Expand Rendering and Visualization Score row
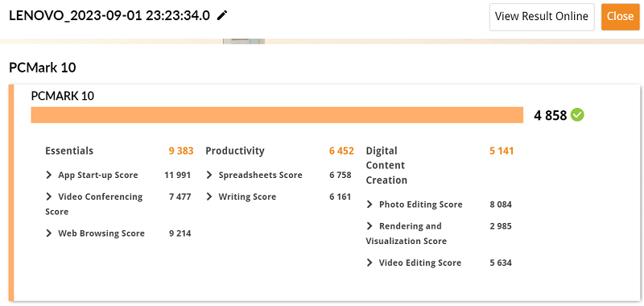This screenshot has height=306, width=644. (x=369, y=226)
